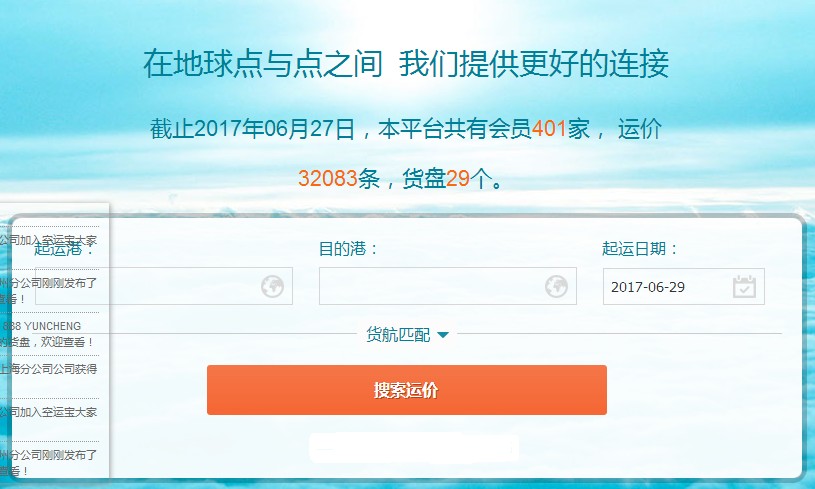
Task: Open the topmost 公司加入空运宝大家 news entry
Action: pyautogui.click(x=48, y=241)
